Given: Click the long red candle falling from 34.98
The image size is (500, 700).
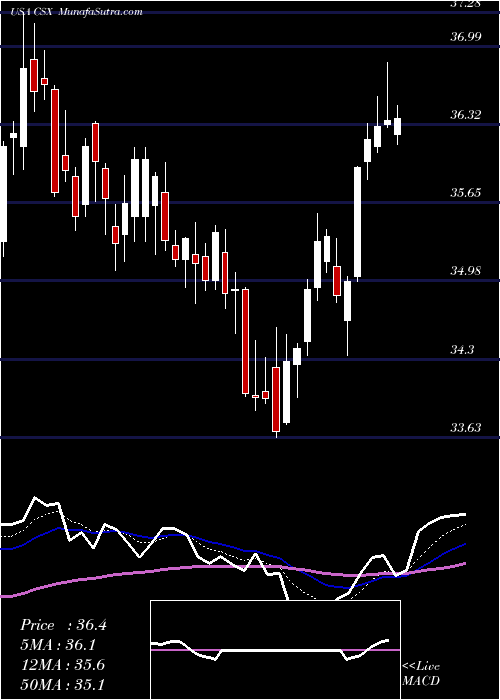Looking at the screenshot, I should 245,342.
